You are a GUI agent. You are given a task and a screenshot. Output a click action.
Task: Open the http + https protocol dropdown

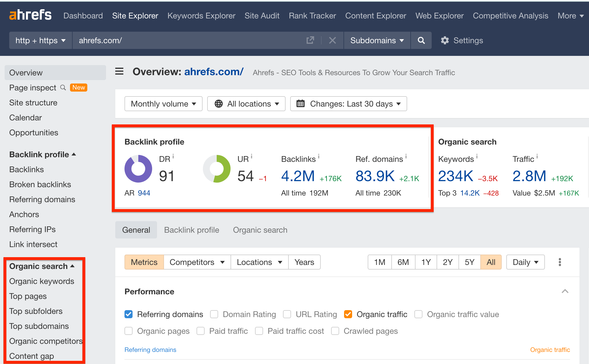coord(41,40)
